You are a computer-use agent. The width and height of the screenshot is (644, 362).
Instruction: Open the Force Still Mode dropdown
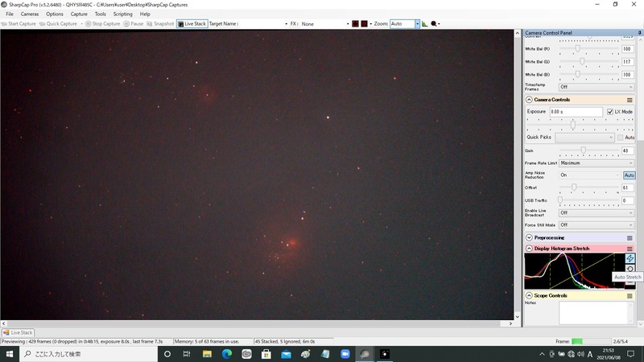pyautogui.click(x=597, y=225)
